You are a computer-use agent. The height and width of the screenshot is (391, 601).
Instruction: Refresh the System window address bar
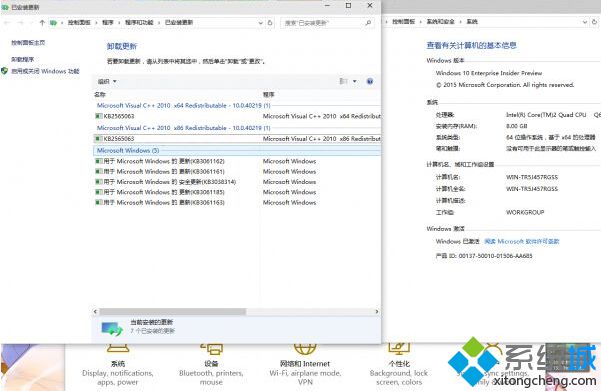click(595, 22)
